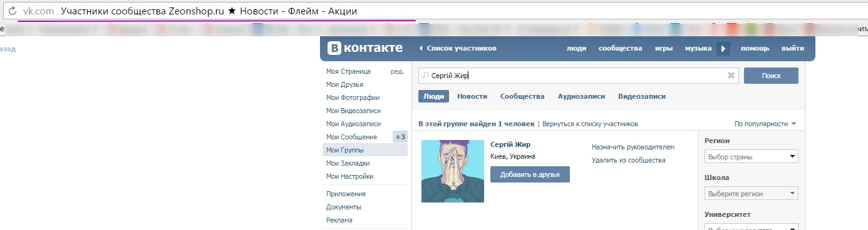The image size is (868, 230).
Task: Open Мои Настройки in sidebar
Action: tap(349, 176)
